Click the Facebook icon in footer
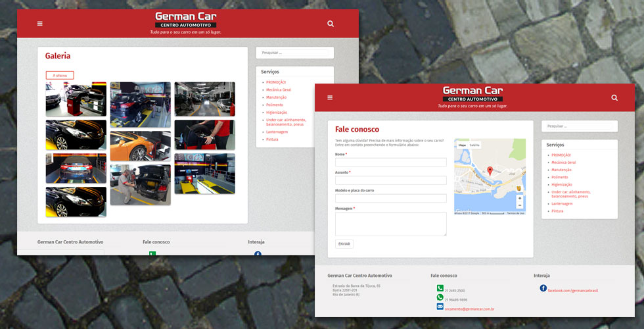This screenshot has height=329, width=644. (x=543, y=288)
